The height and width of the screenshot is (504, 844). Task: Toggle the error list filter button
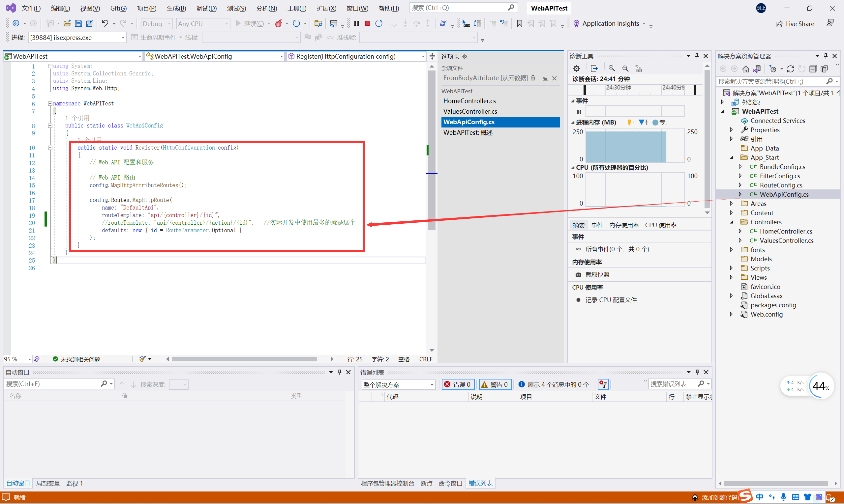coord(603,384)
